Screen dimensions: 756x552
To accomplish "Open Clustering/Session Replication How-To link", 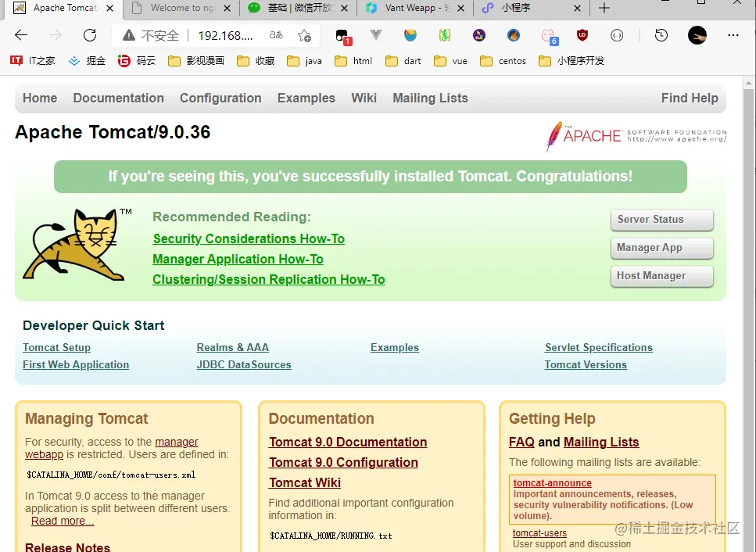I will coord(269,279).
